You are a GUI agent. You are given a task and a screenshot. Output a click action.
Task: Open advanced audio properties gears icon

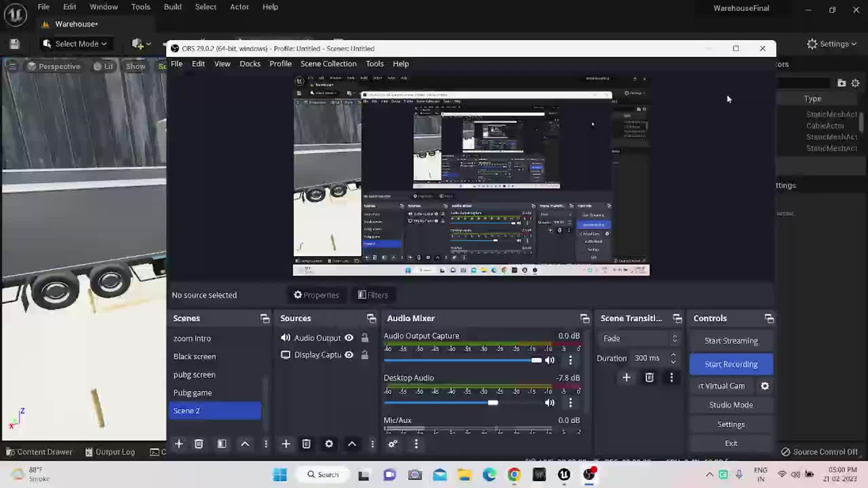[393, 444]
